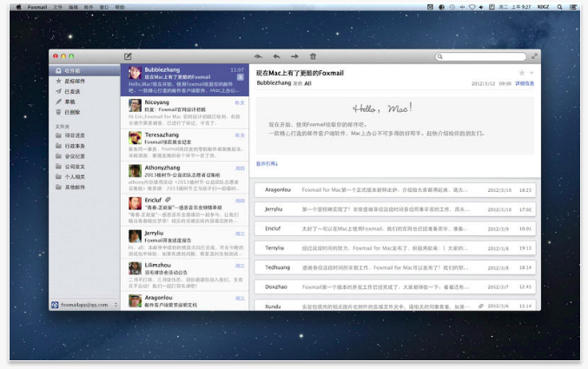Open the Aragonlou conversation row in reading pane
Image resolution: width=588 pixels, height=369 pixels.
pyautogui.click(x=395, y=190)
